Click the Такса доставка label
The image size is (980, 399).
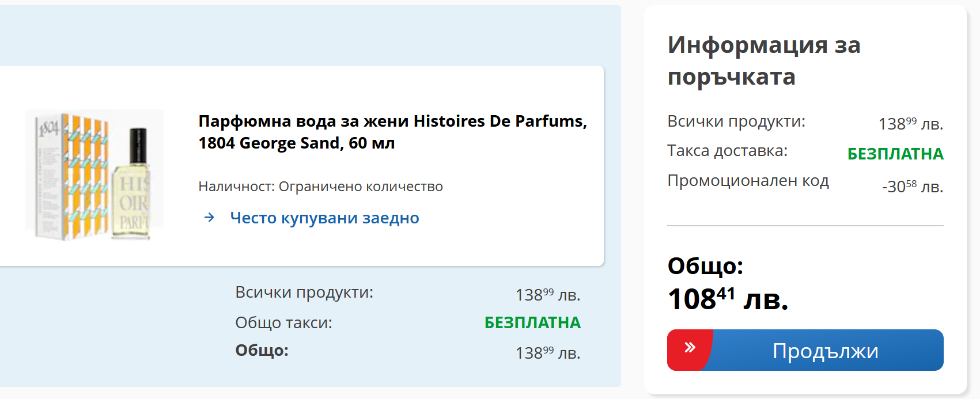coord(727,151)
